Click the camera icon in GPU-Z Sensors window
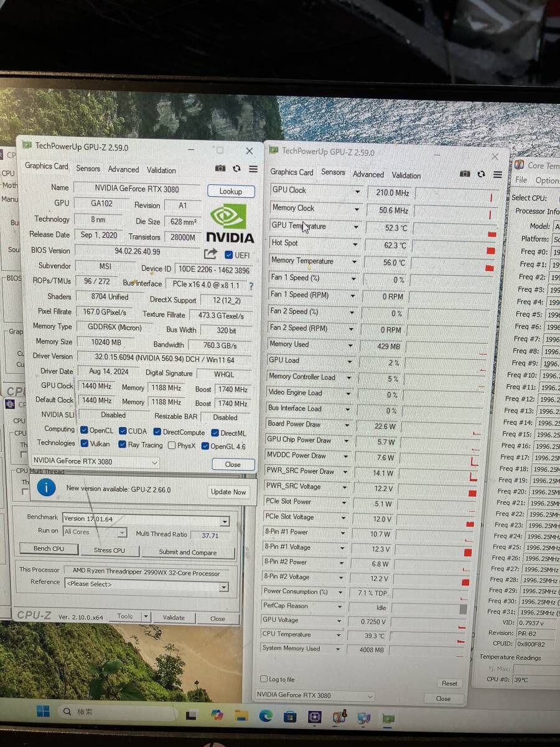 464,174
